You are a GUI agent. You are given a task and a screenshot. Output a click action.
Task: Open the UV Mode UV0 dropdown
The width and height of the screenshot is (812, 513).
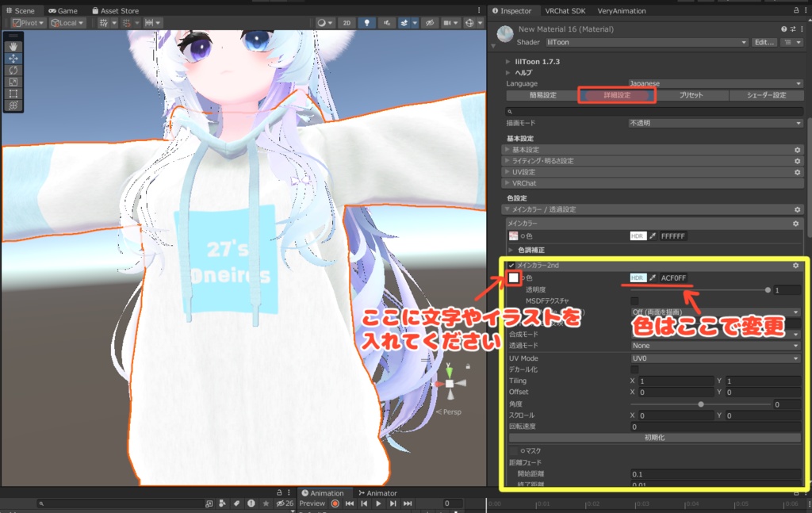coord(715,358)
